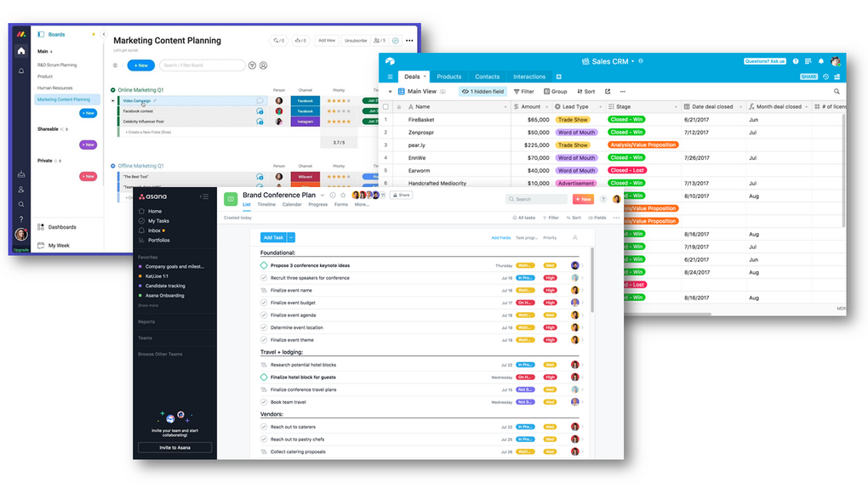Open search magnifier in monday.com left sidebar
The width and height of the screenshot is (868, 488).
point(21,204)
